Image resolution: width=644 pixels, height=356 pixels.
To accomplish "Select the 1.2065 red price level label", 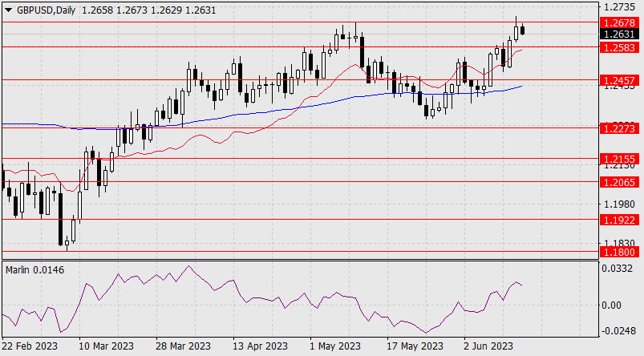I will 619,182.
